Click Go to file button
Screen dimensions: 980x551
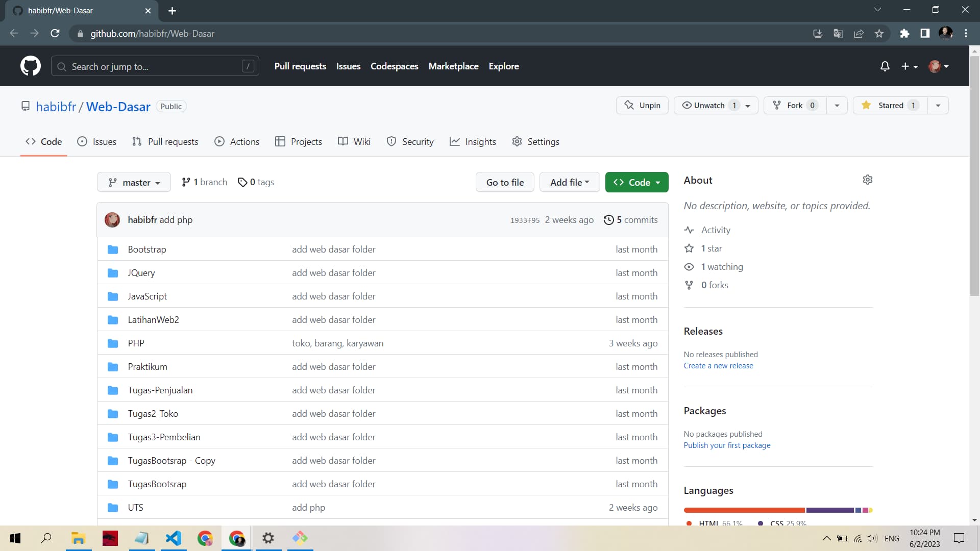(x=505, y=183)
